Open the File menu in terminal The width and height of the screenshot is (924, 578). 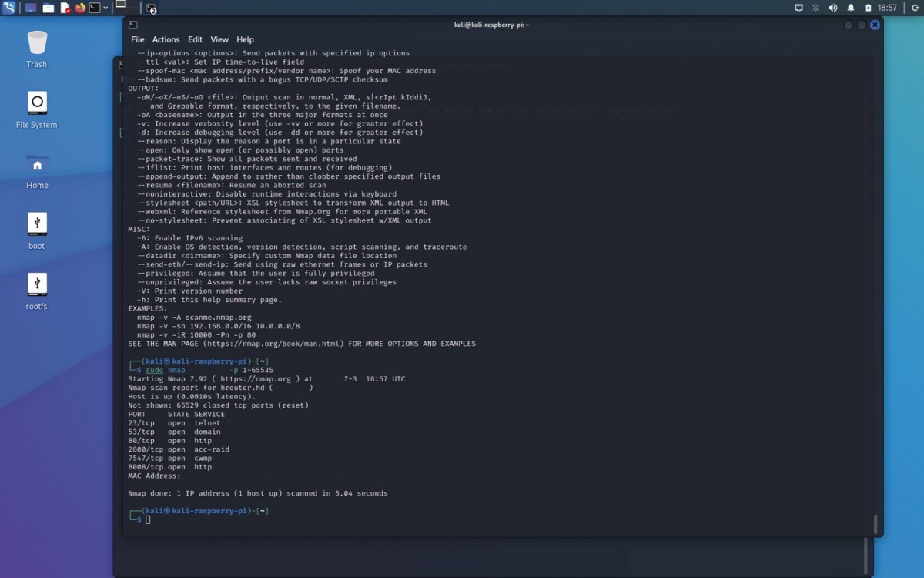point(137,39)
